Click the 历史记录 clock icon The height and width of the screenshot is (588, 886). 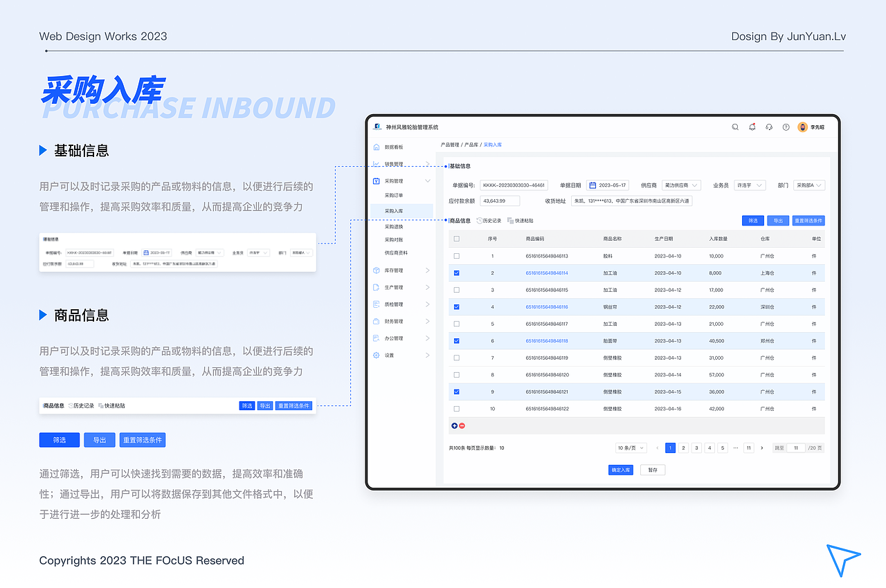click(479, 221)
